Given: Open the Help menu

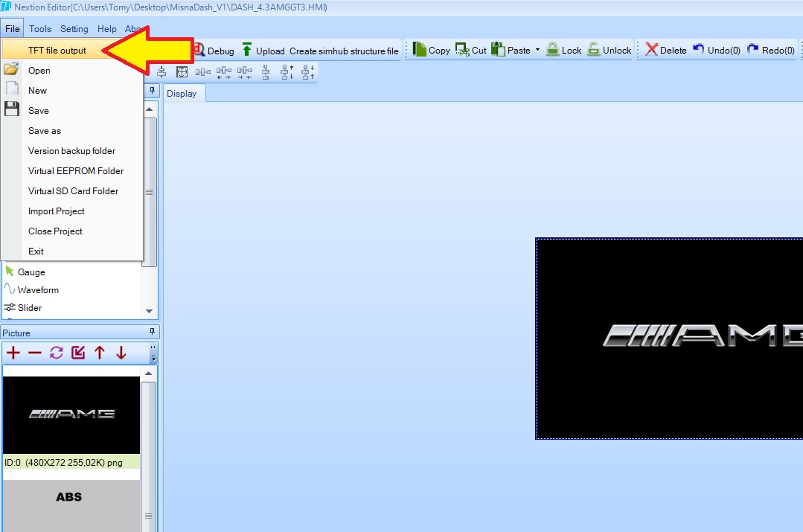Looking at the screenshot, I should (107, 29).
